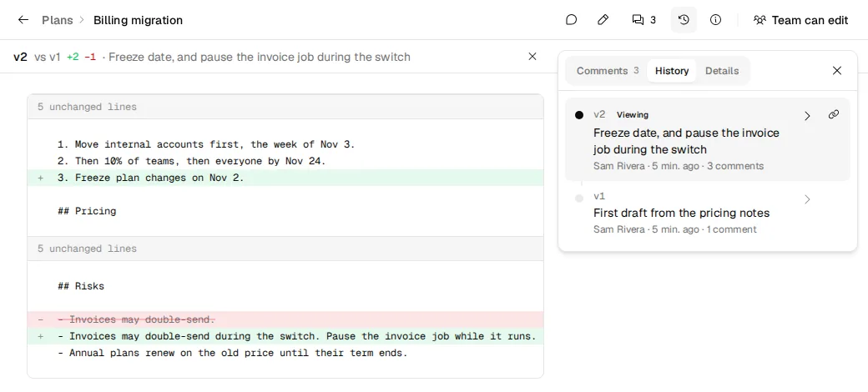Go back with the left arrow
868x392 pixels.
23,20
